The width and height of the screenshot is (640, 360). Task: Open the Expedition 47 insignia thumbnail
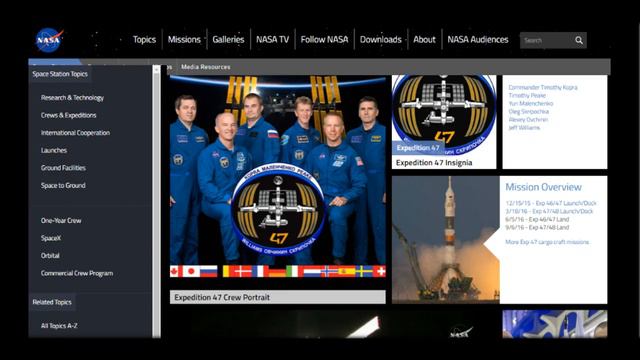point(444,116)
